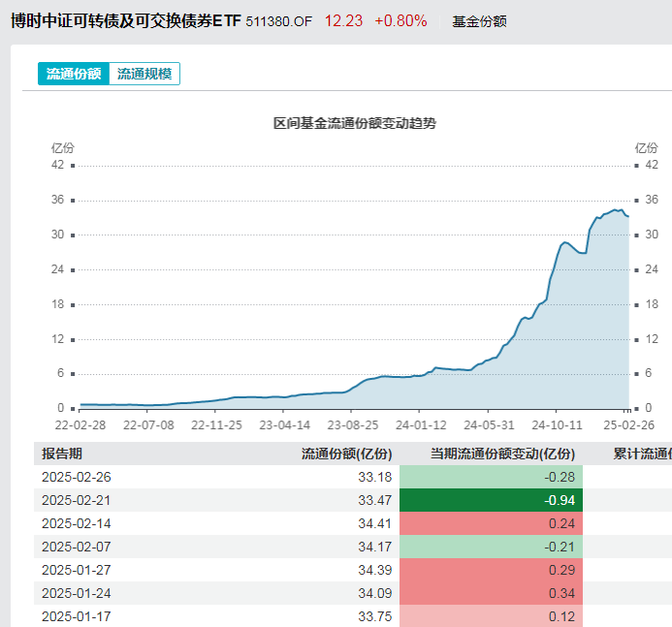
Task: Click the +0.80% change percentage
Action: click(400, 21)
